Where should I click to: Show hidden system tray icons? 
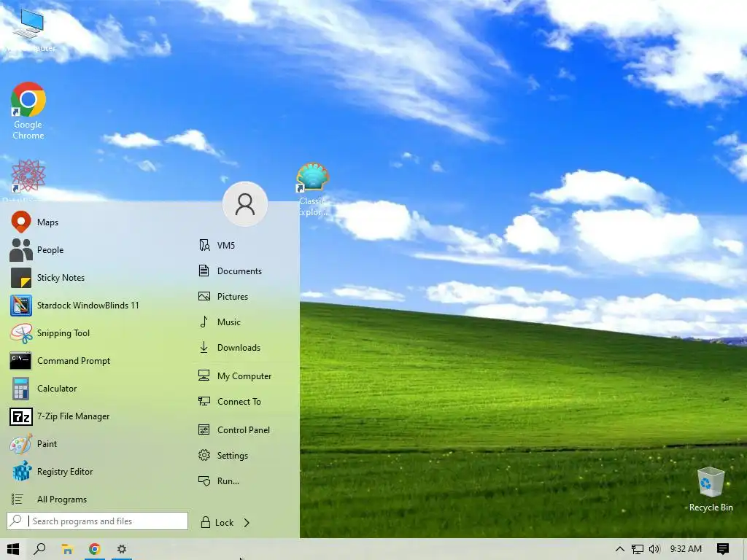coord(620,549)
